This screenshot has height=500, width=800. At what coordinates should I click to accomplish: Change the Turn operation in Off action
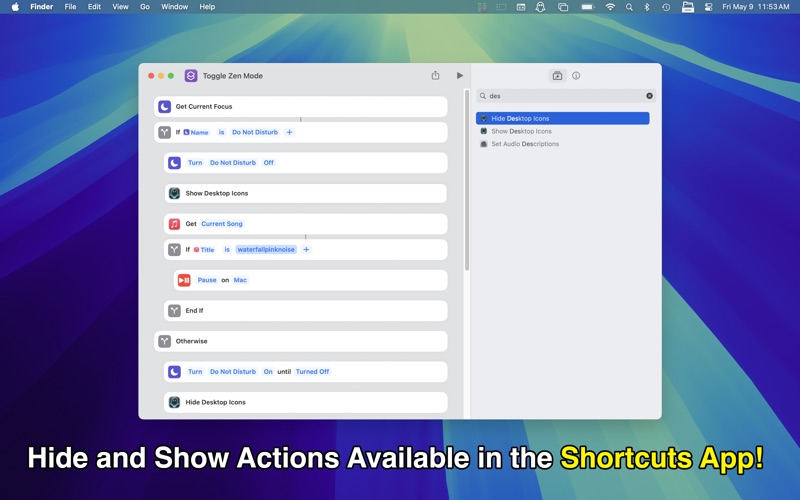195,163
